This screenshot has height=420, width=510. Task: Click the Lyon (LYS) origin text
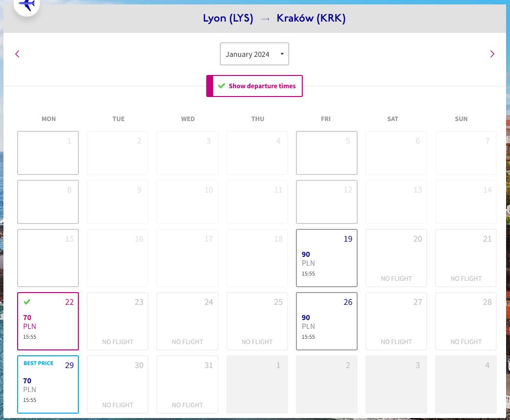[228, 18]
